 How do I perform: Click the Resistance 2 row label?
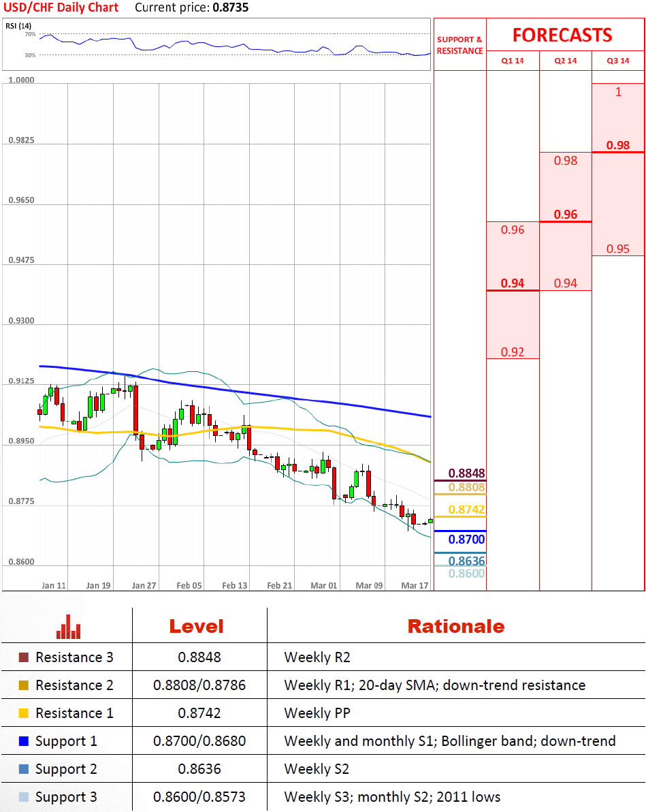point(74,685)
